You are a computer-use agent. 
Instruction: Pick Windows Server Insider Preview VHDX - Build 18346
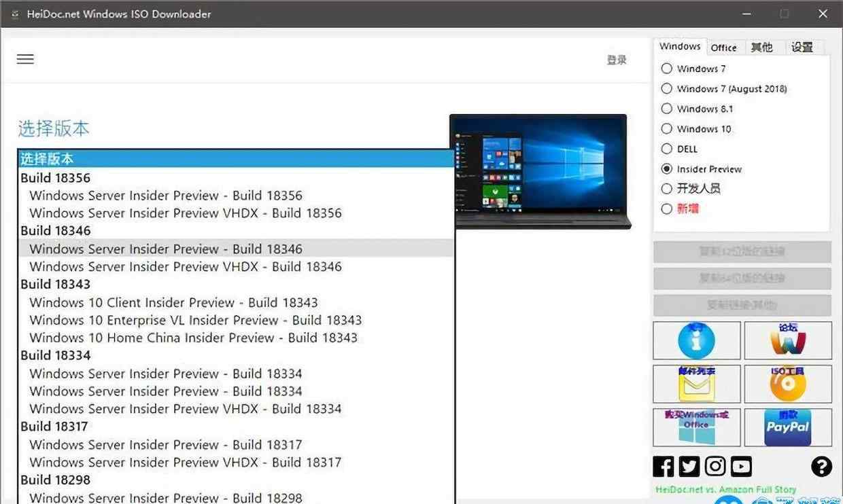coord(236,267)
